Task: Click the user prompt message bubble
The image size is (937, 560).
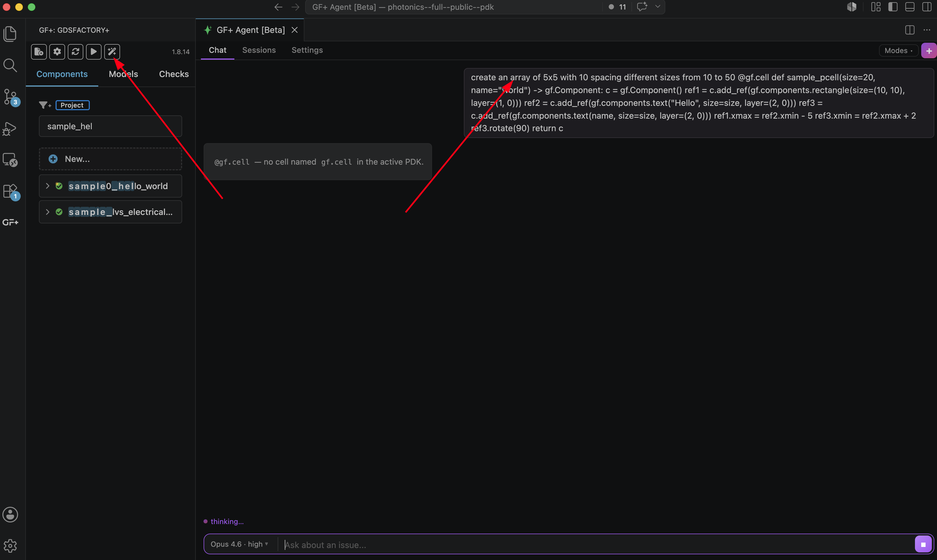Action: coord(699,103)
